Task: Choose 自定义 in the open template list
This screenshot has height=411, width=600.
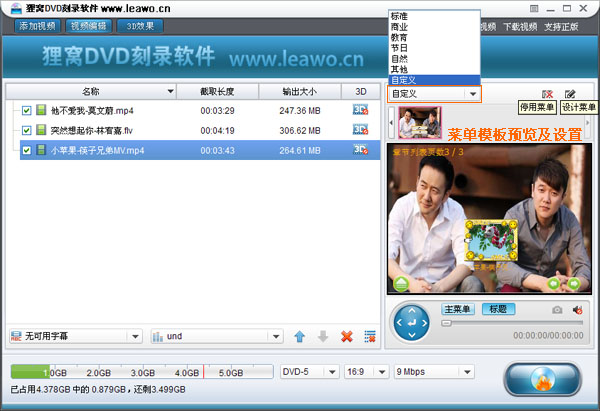Action: [434, 80]
